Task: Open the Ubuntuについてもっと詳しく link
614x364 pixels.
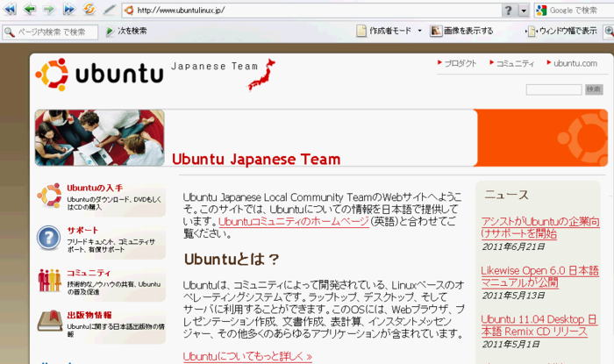Action: point(247,356)
